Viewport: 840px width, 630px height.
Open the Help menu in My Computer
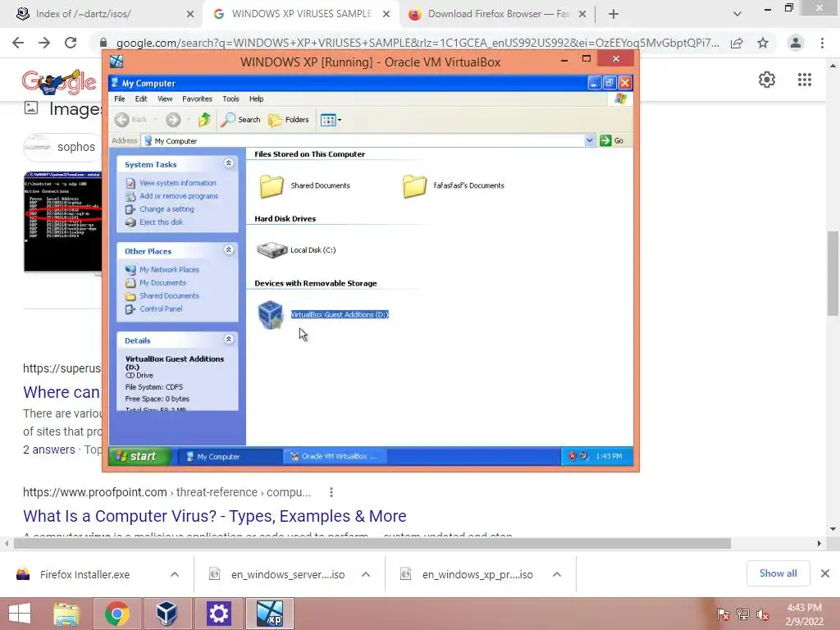(x=256, y=98)
